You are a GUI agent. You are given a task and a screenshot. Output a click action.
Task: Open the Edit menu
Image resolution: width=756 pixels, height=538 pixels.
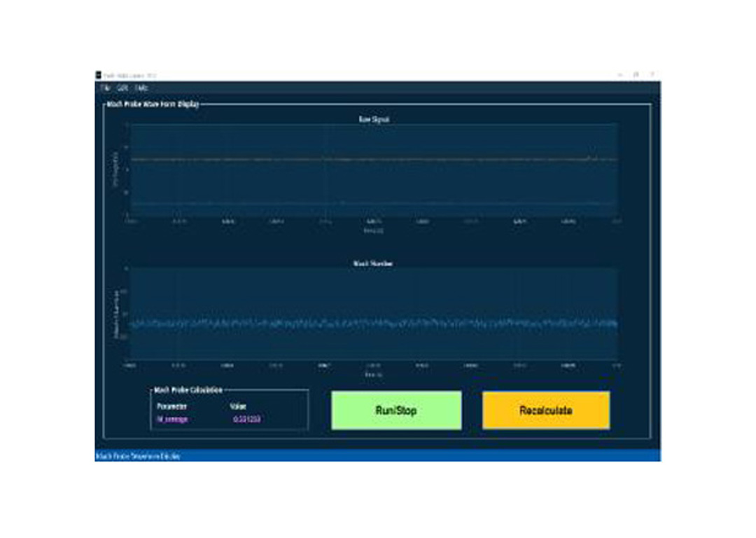pyautogui.click(x=122, y=88)
